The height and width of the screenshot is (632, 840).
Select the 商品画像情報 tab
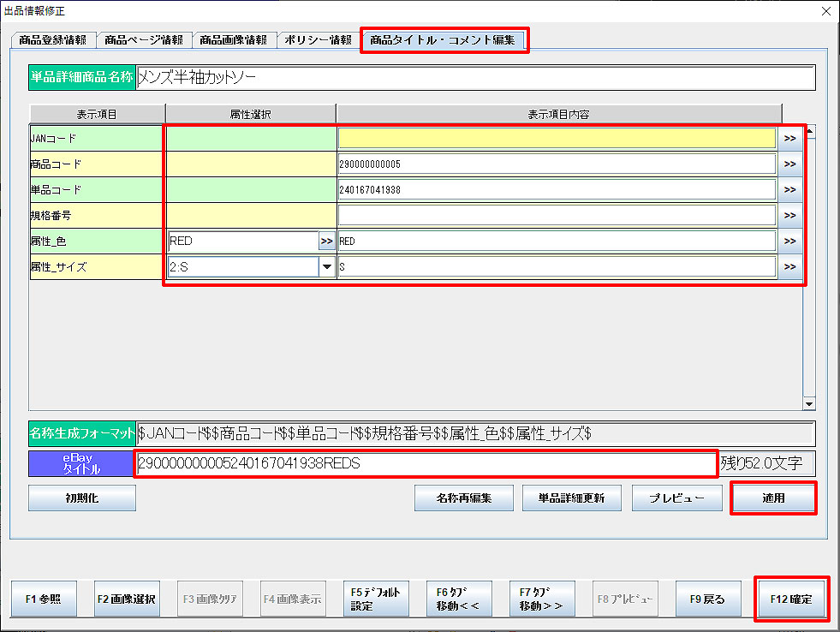point(233,40)
